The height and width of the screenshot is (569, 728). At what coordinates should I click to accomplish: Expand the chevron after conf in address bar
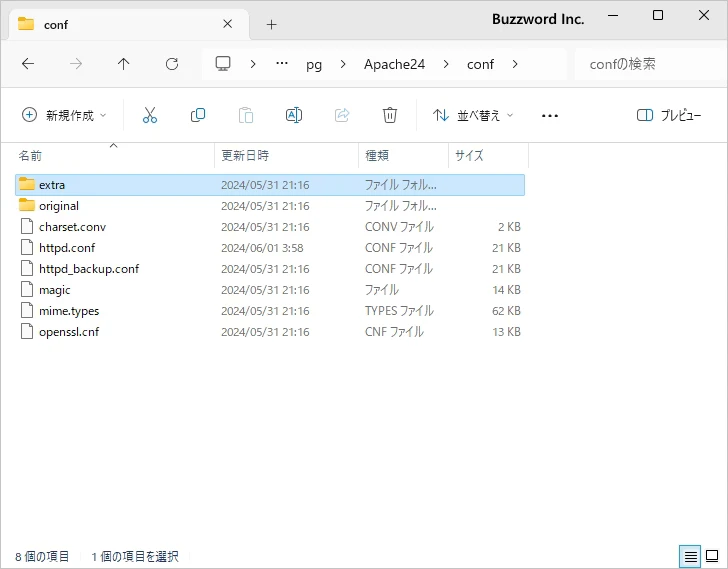point(515,64)
